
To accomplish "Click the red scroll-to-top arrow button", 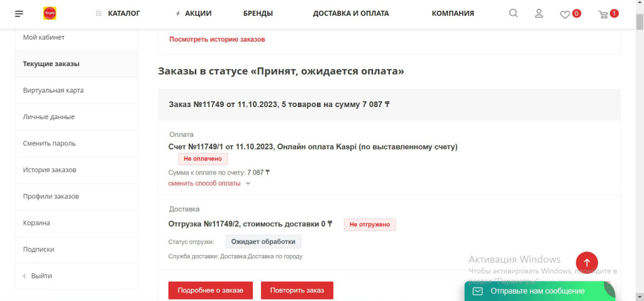I will click(587, 263).
